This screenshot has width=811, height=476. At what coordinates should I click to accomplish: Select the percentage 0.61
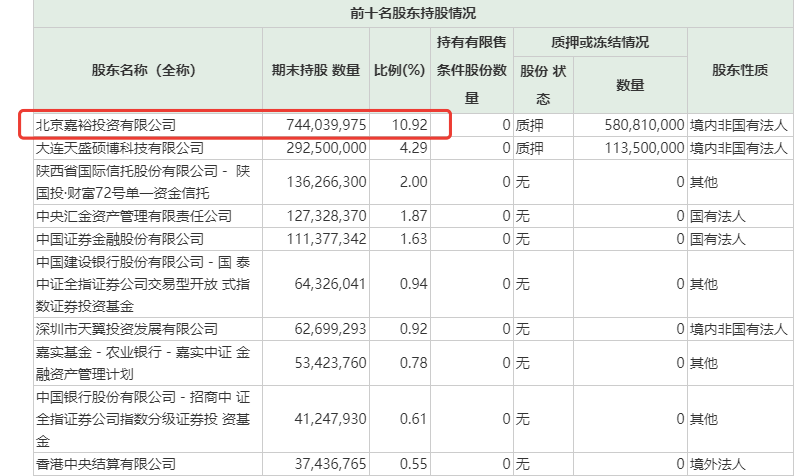(414, 419)
